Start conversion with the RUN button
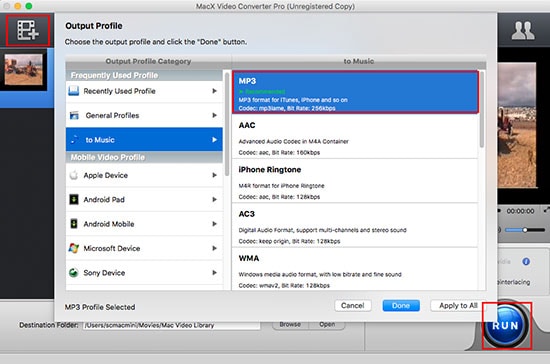 pos(505,325)
